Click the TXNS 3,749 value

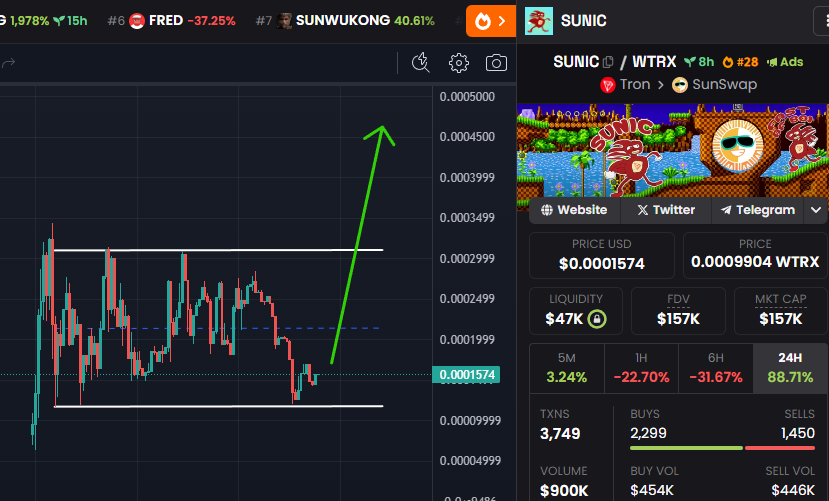pos(560,434)
